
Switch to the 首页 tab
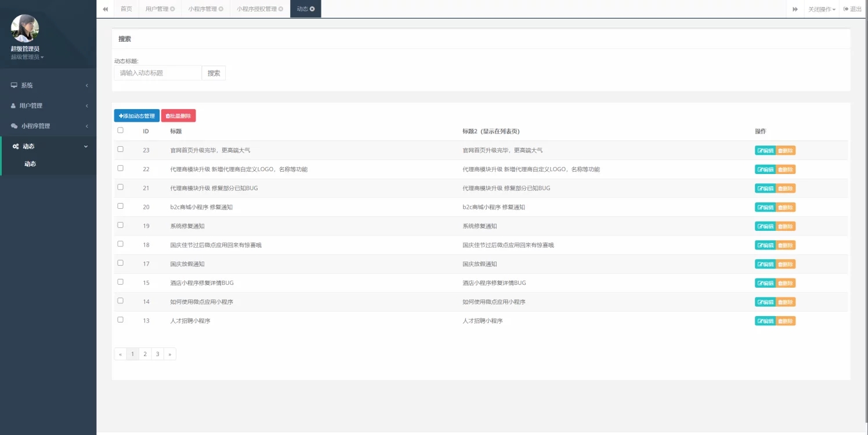pos(126,9)
